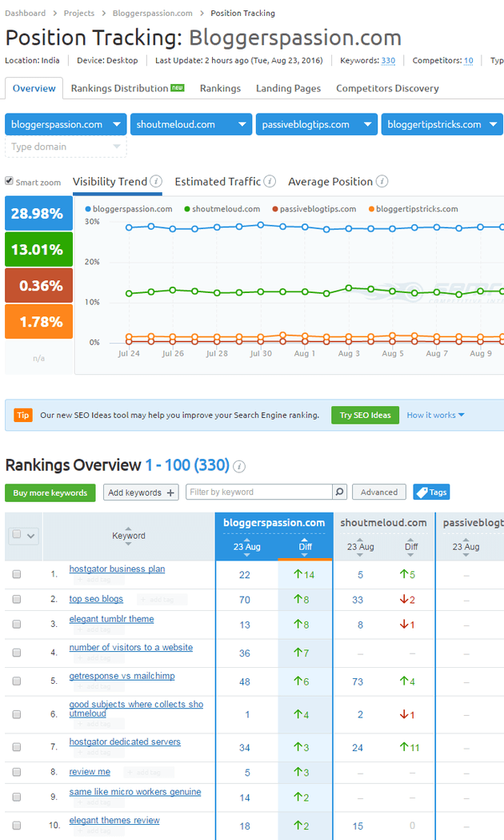The width and height of the screenshot is (504, 840).
Task: Open Bloggerspassion.com breadcrumb link
Action: [153, 13]
